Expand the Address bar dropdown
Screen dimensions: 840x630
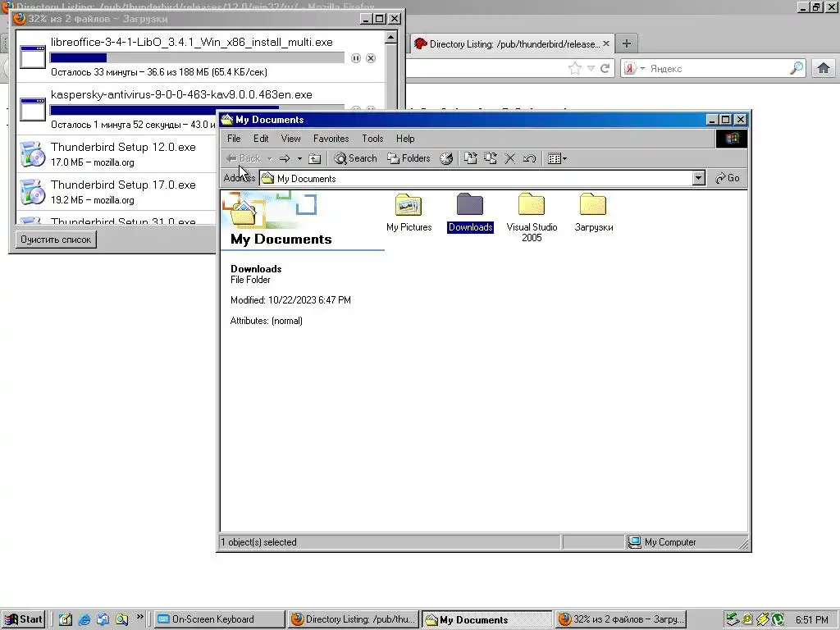[x=698, y=178]
